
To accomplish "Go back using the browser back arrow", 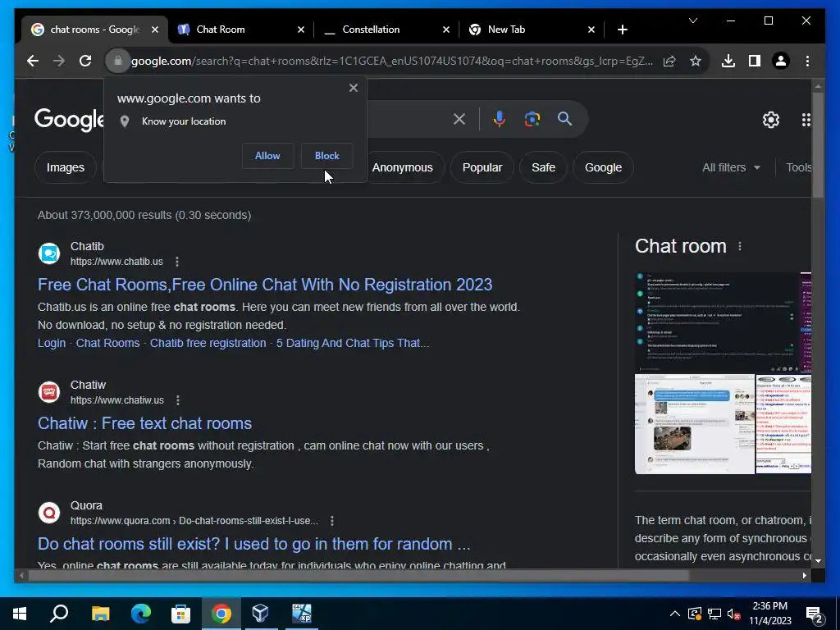I will pyautogui.click(x=33, y=61).
